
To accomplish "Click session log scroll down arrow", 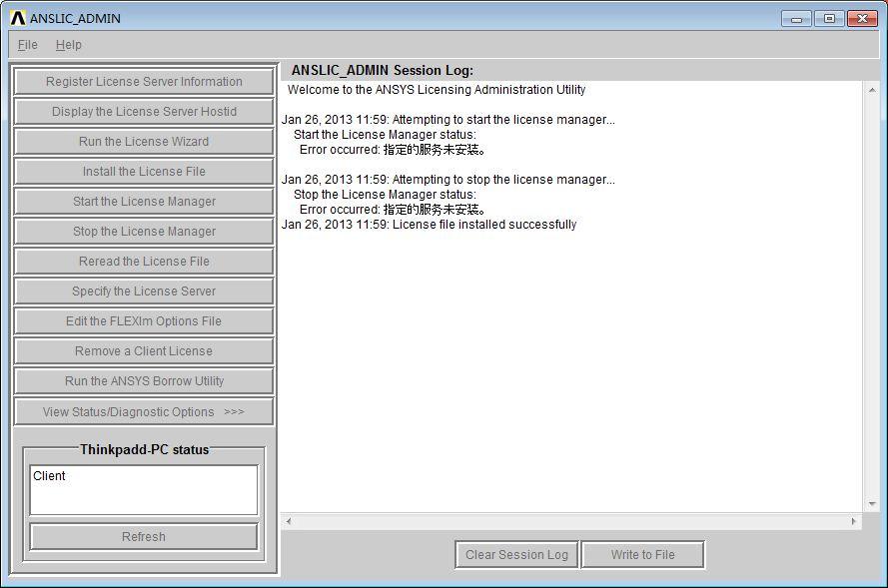I will coord(872,504).
